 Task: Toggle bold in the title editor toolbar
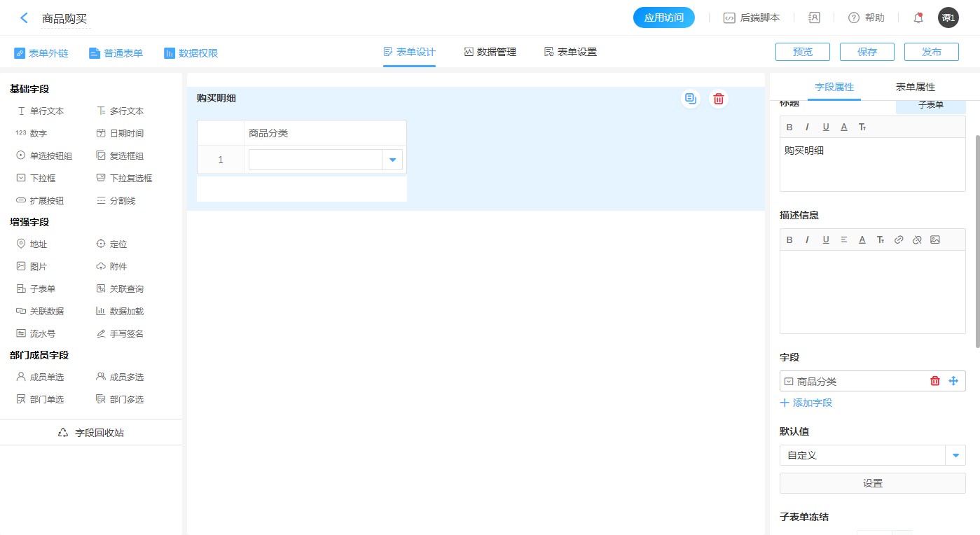click(789, 127)
